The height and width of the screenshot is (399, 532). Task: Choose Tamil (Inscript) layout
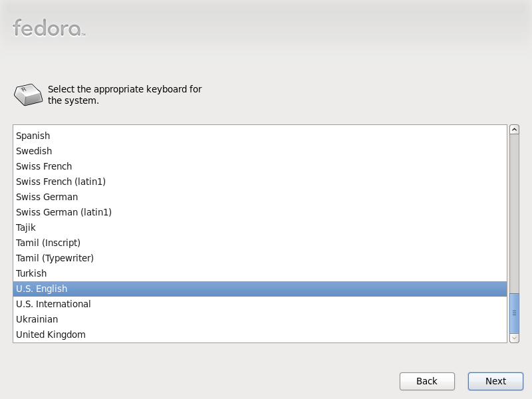pos(260,243)
